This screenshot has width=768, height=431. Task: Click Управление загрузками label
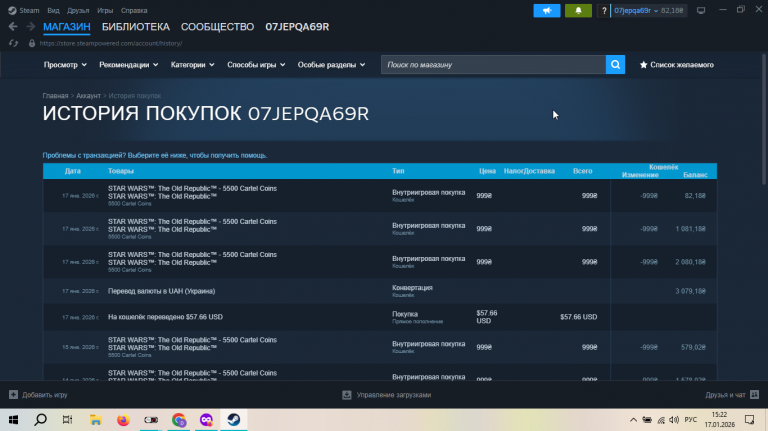394,395
